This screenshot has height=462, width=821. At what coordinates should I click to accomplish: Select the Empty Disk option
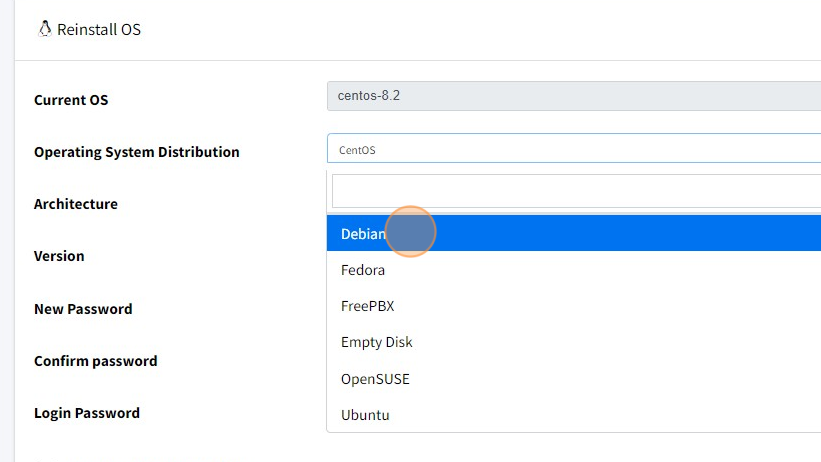pos(574,342)
